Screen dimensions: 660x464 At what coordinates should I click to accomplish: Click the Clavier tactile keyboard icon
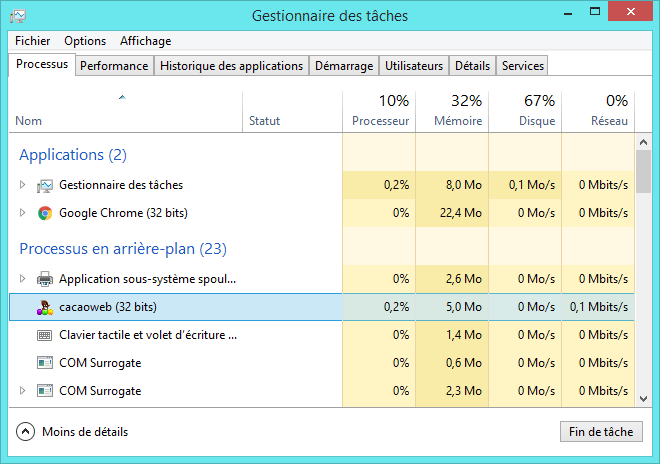click(x=44, y=335)
